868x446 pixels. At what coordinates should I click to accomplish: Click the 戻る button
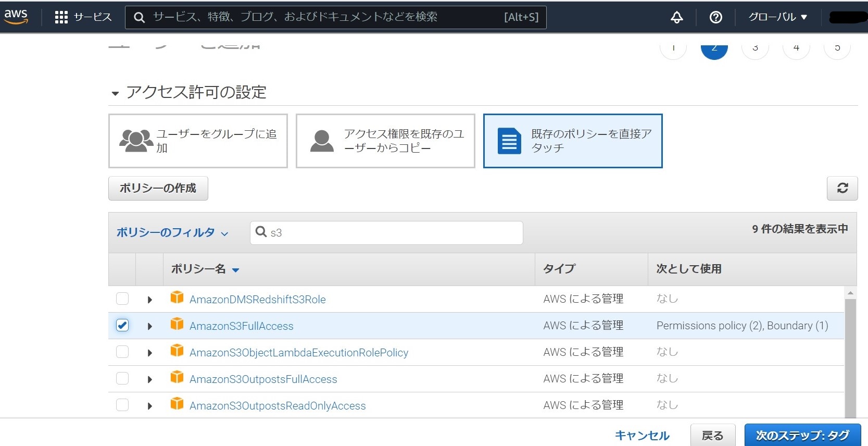(x=713, y=435)
